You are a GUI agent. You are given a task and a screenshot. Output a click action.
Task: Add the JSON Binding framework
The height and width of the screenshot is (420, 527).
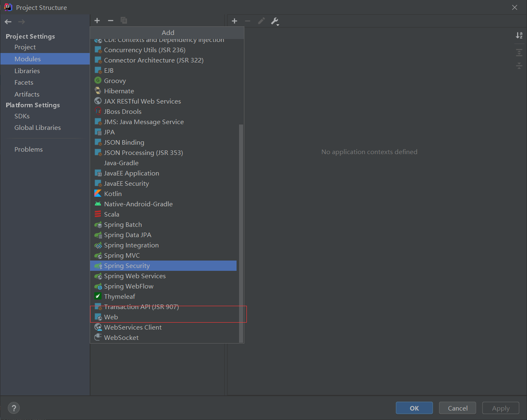(163, 142)
